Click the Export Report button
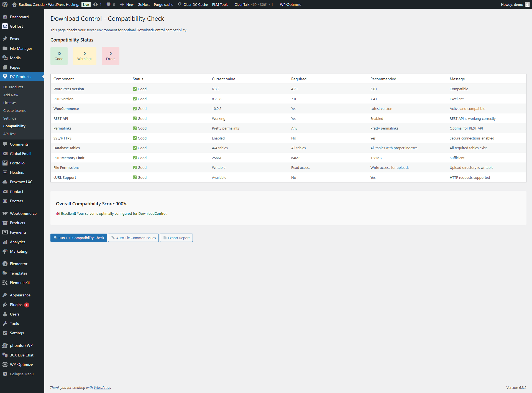The width and height of the screenshot is (532, 393). pos(176,238)
